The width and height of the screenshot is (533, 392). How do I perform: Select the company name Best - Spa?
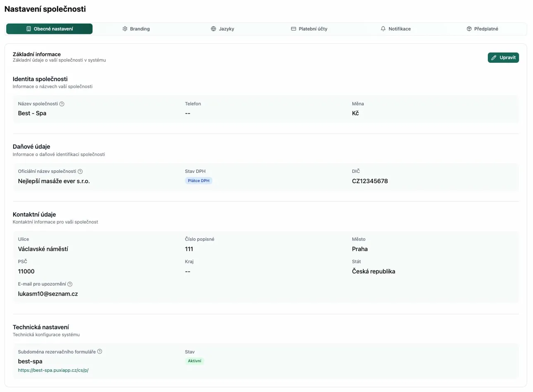coord(32,113)
